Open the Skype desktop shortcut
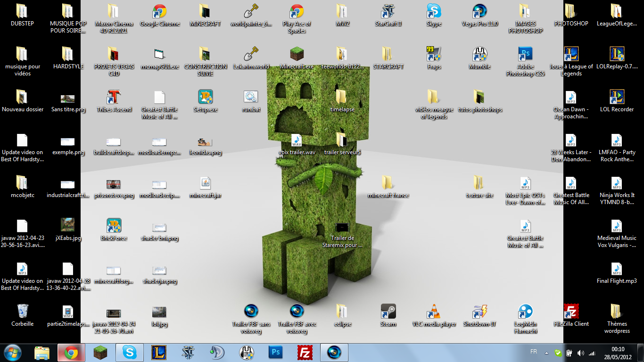This screenshot has width=644, height=362. 434,16
